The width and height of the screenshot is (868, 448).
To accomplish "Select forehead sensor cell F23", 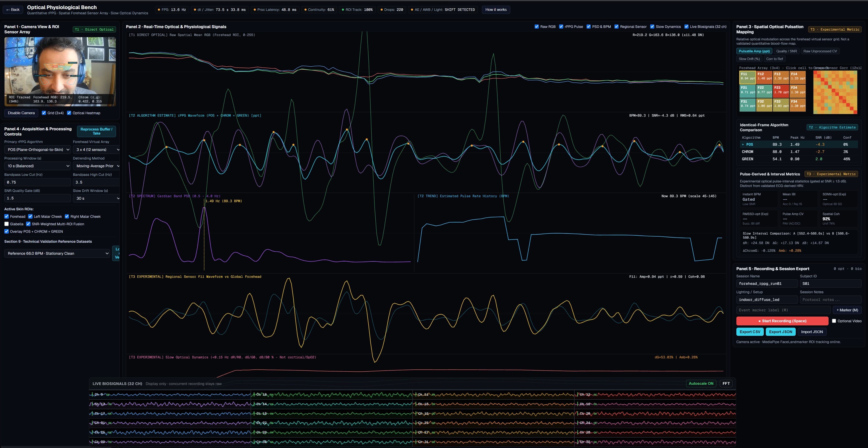I will point(781,91).
